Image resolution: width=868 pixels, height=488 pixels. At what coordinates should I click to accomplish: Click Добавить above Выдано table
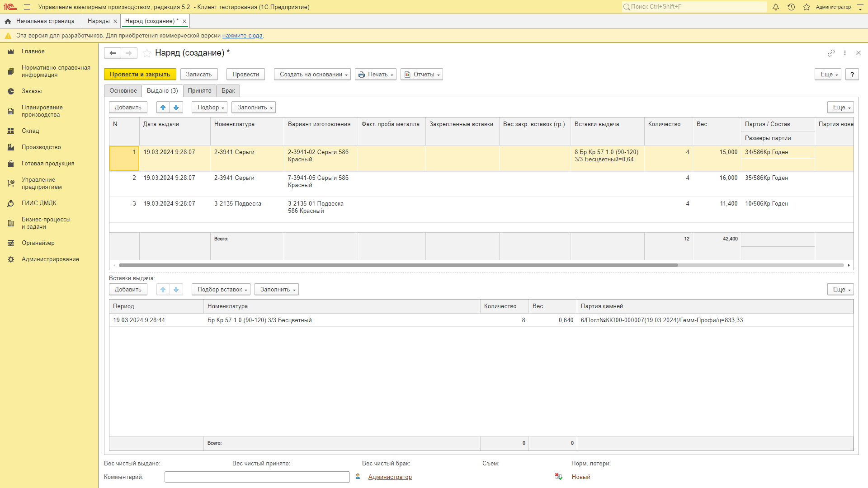pyautogui.click(x=128, y=108)
